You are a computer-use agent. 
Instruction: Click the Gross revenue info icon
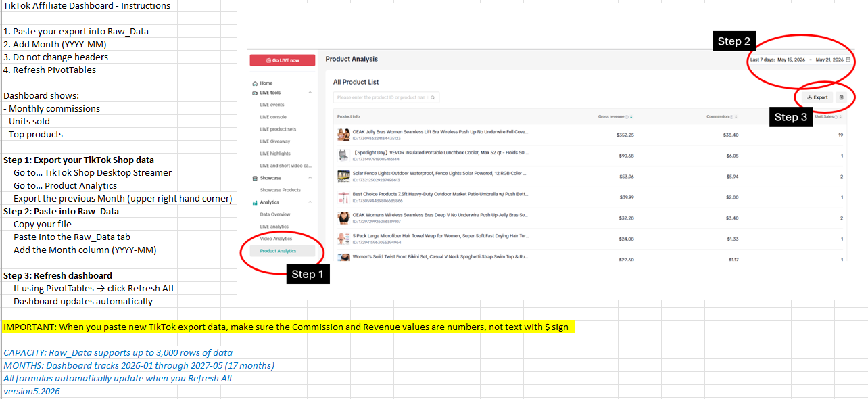pos(626,116)
